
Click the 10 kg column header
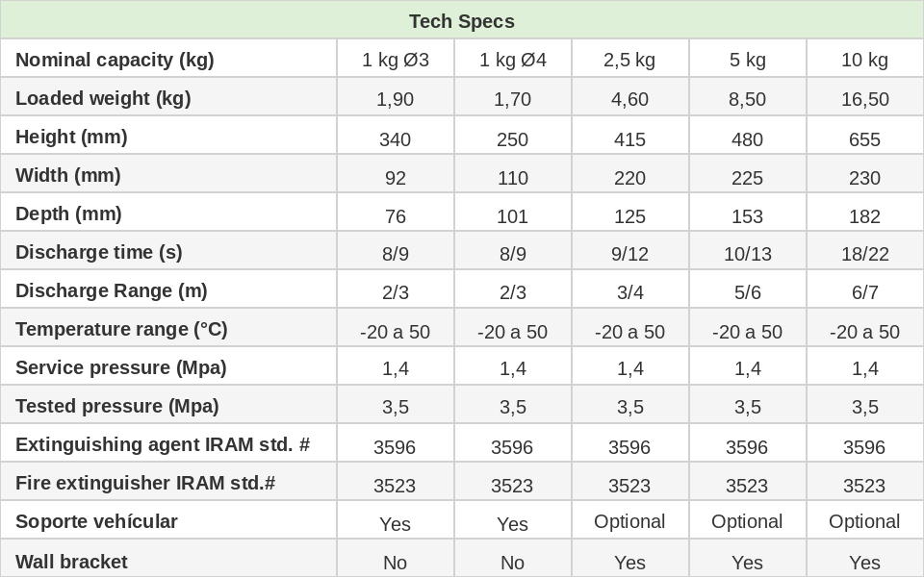point(864,60)
